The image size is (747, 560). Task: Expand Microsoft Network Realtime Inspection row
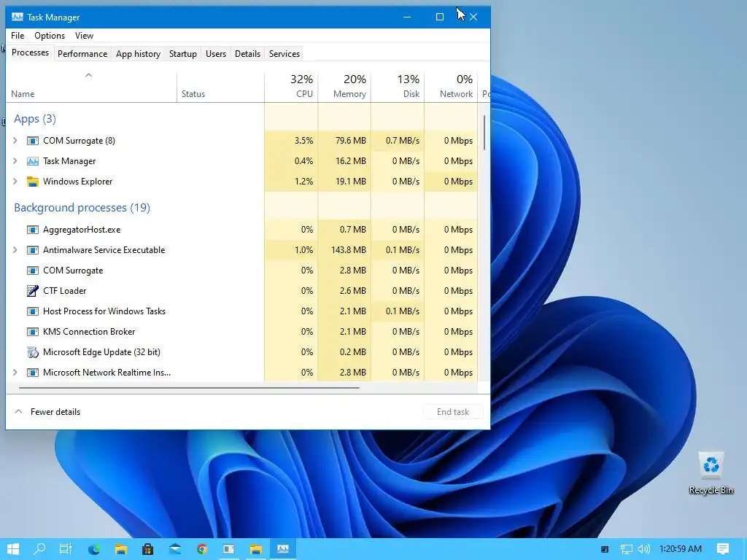(x=15, y=373)
